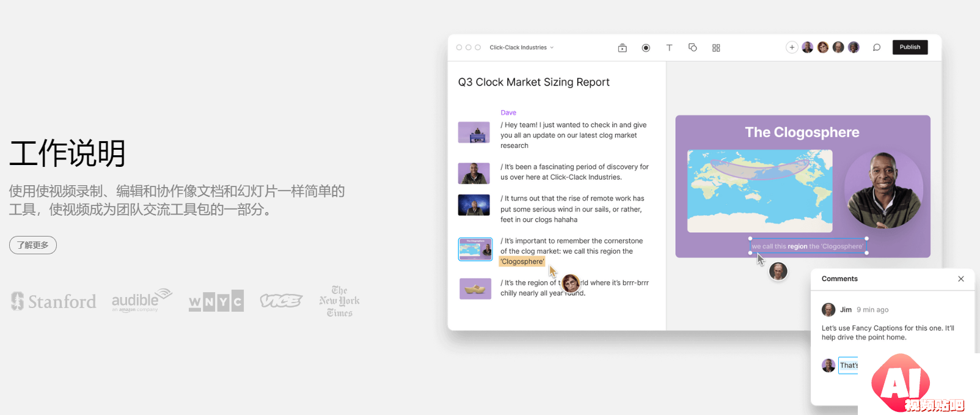Click the New York Times logo
980x415 pixels.
pyautogui.click(x=339, y=301)
